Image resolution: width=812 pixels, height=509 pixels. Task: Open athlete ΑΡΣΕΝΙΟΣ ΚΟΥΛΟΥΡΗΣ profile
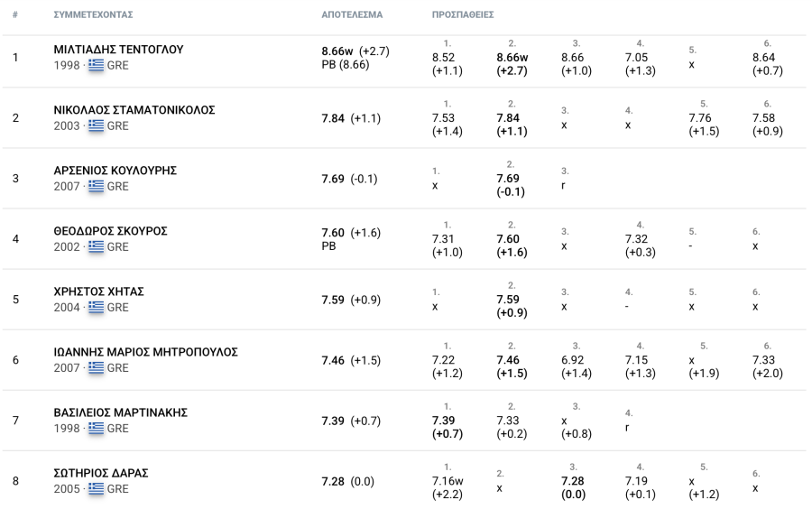coord(115,171)
